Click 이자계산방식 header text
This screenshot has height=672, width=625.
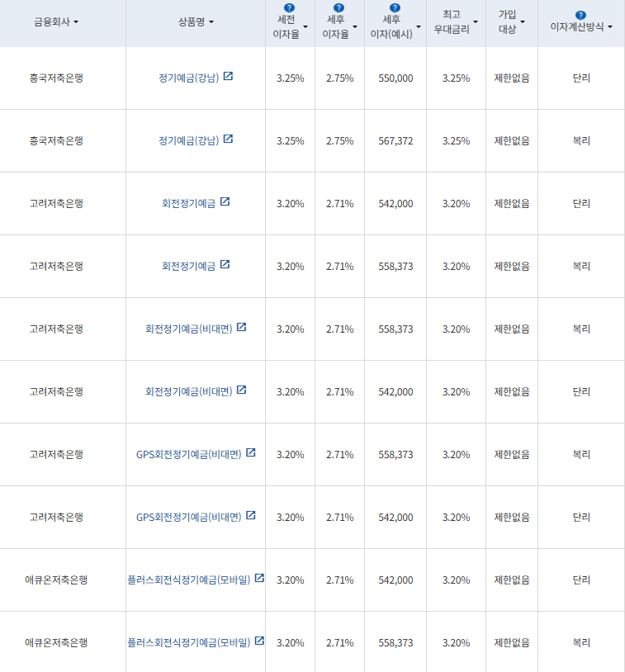[x=576, y=27]
